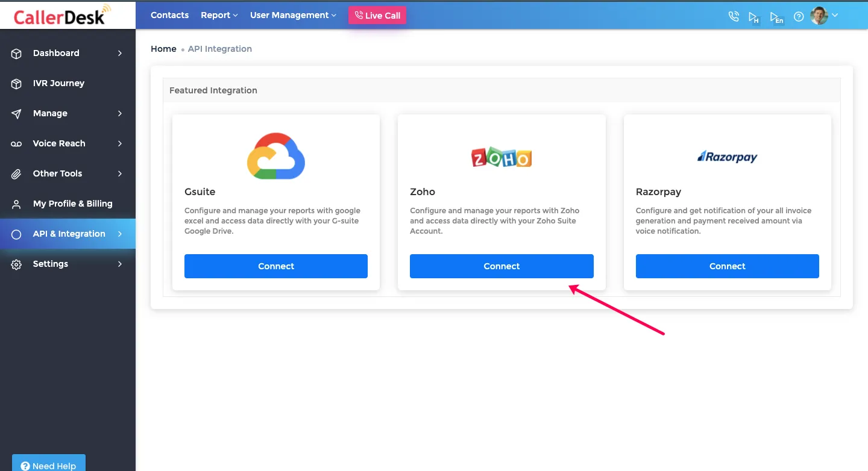Open the profile dropdown arrow

click(x=835, y=15)
